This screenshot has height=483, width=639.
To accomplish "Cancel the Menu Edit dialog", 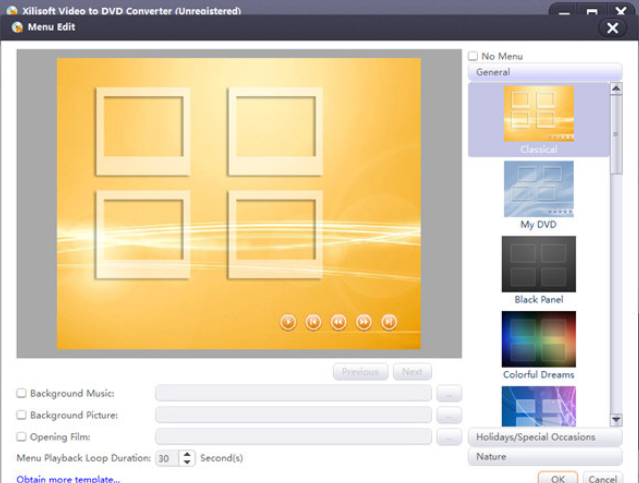I will 603,478.
